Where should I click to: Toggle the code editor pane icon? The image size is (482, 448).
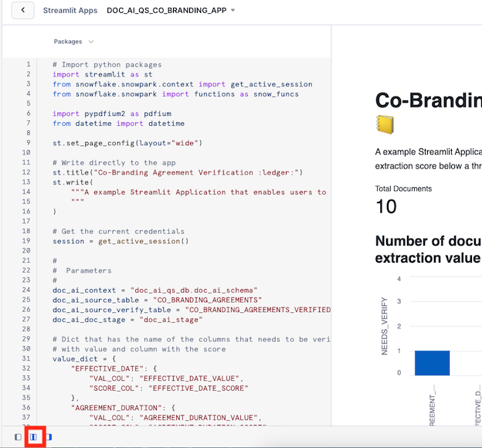[33, 437]
